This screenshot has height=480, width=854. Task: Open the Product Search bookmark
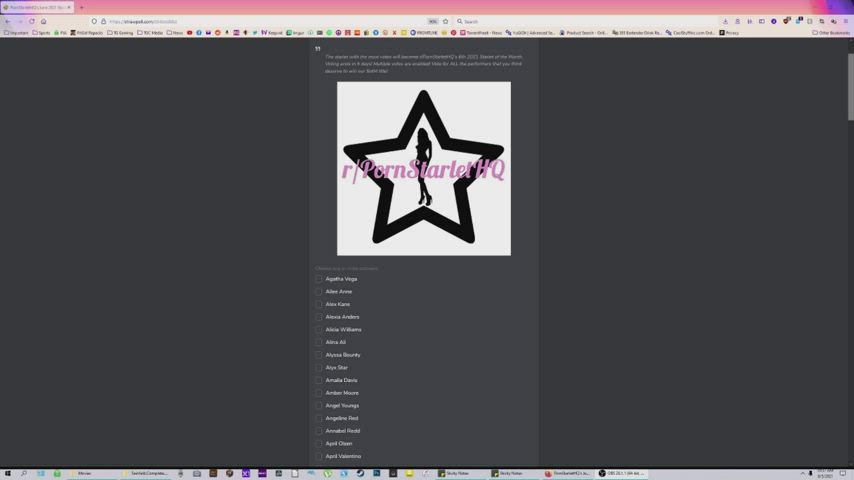(x=583, y=33)
